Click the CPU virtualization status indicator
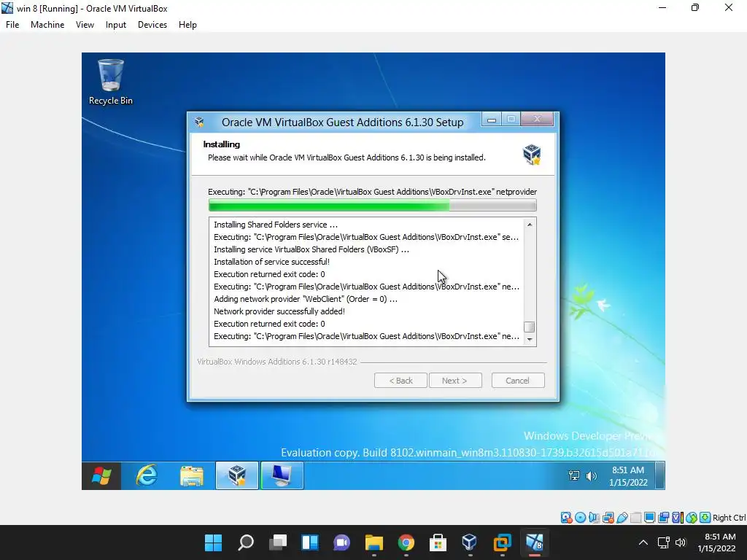Viewport: 747px width, 560px height. (677, 518)
